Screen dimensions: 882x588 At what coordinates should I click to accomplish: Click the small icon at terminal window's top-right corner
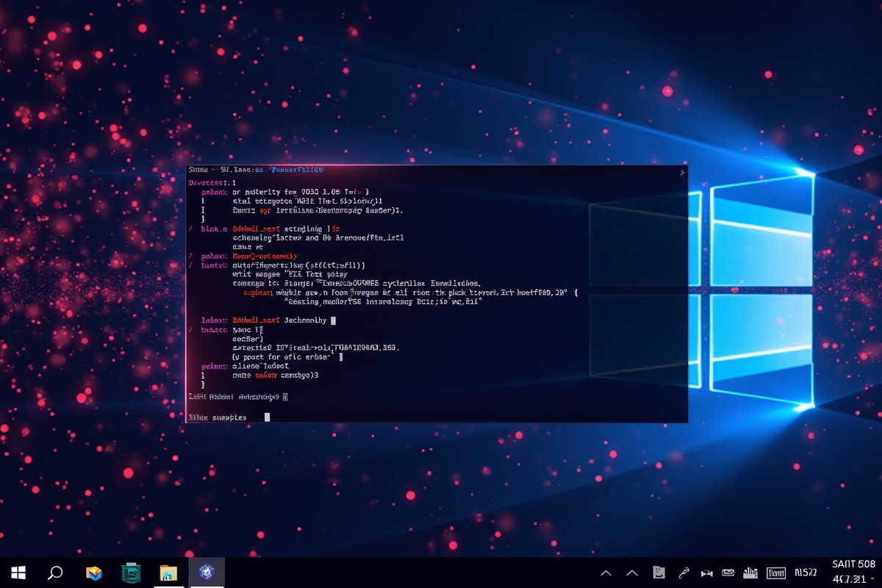[x=681, y=173]
